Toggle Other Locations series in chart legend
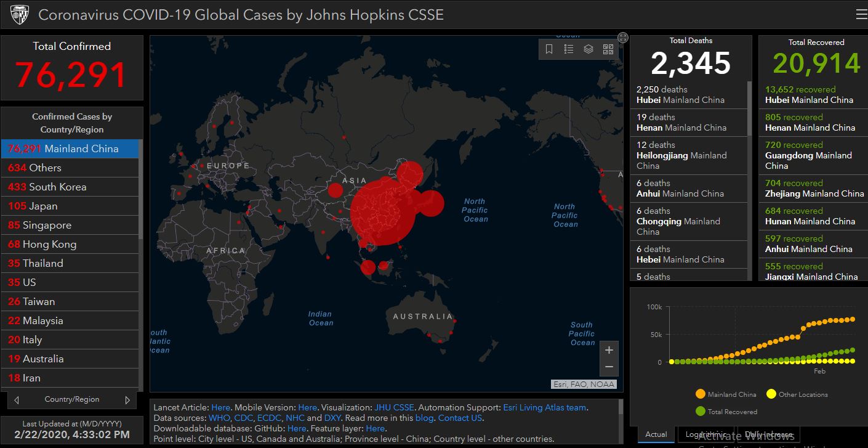 coord(797,394)
